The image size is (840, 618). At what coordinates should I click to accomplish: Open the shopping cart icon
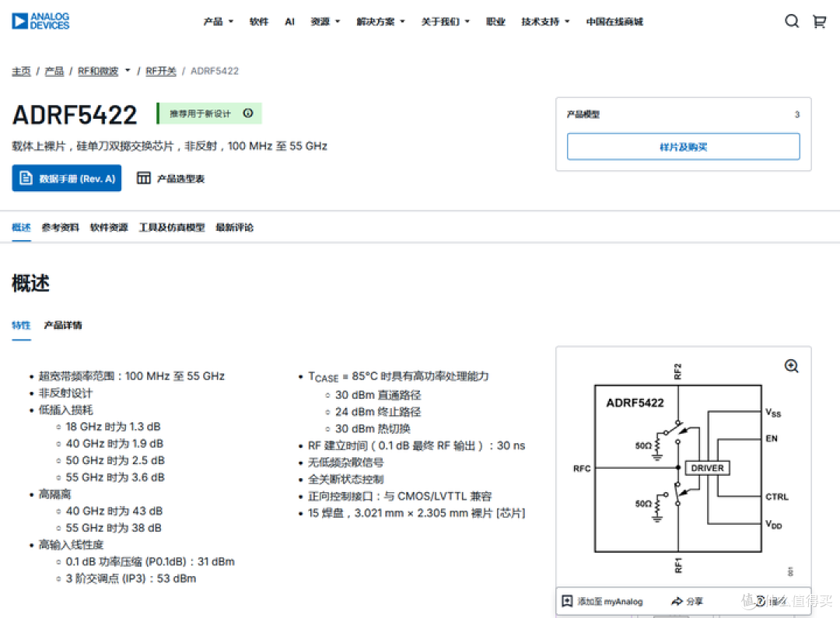tap(819, 22)
